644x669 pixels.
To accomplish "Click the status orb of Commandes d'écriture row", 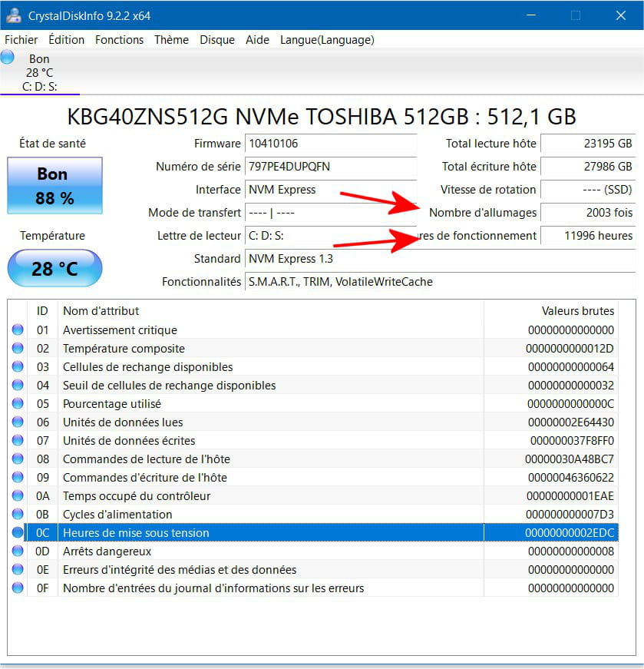I will tap(18, 477).
